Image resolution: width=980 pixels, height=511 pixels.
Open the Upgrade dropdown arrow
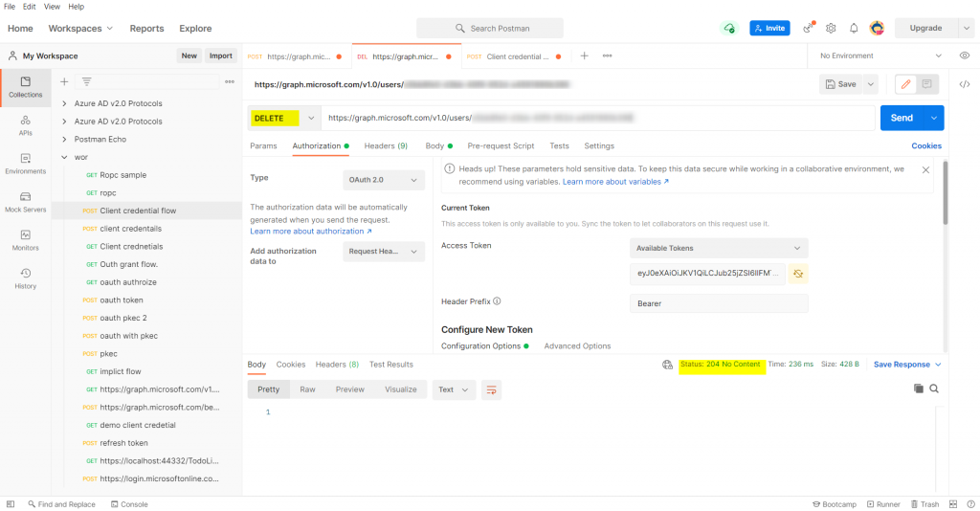[x=967, y=28]
